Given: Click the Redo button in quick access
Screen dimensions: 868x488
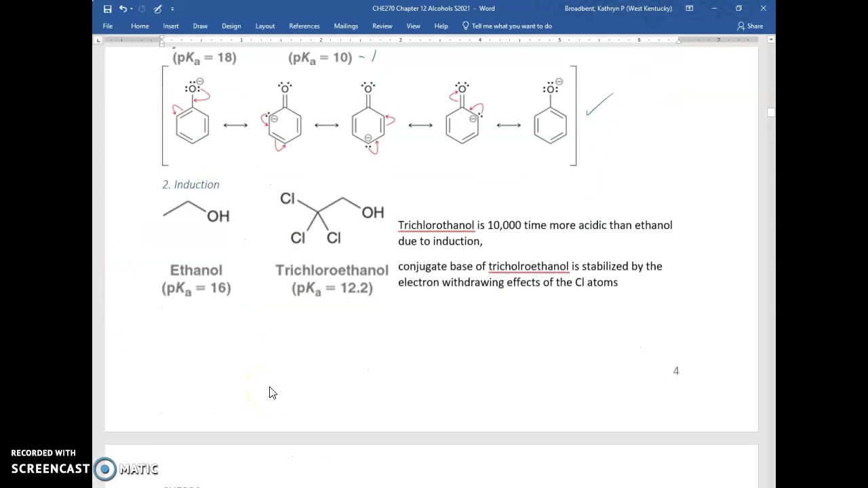Looking at the screenshot, I should 141,9.
